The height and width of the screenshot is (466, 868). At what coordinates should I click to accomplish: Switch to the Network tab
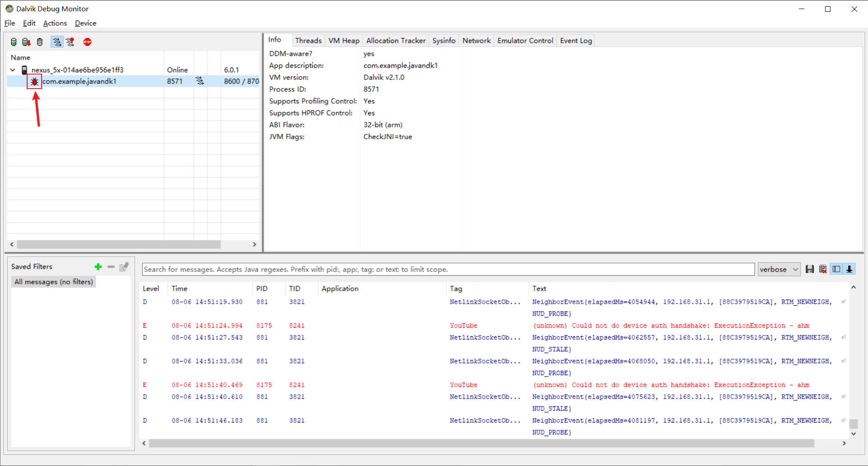coord(476,41)
